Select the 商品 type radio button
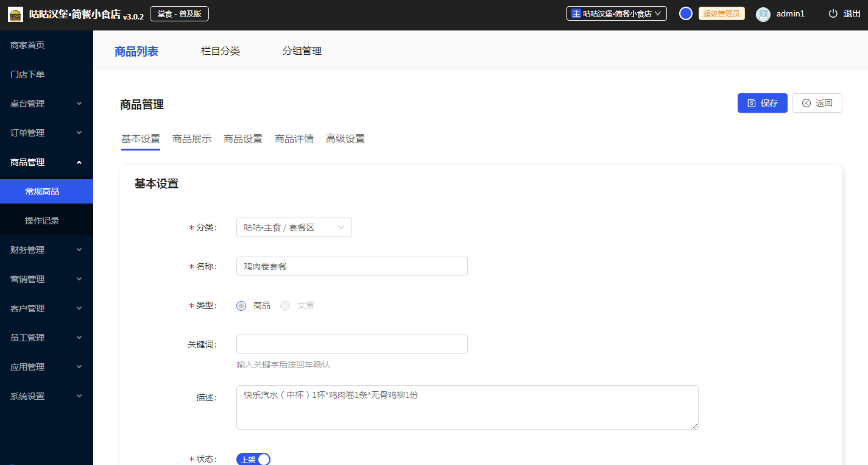Viewport: 868px width, 465px height. [x=241, y=305]
